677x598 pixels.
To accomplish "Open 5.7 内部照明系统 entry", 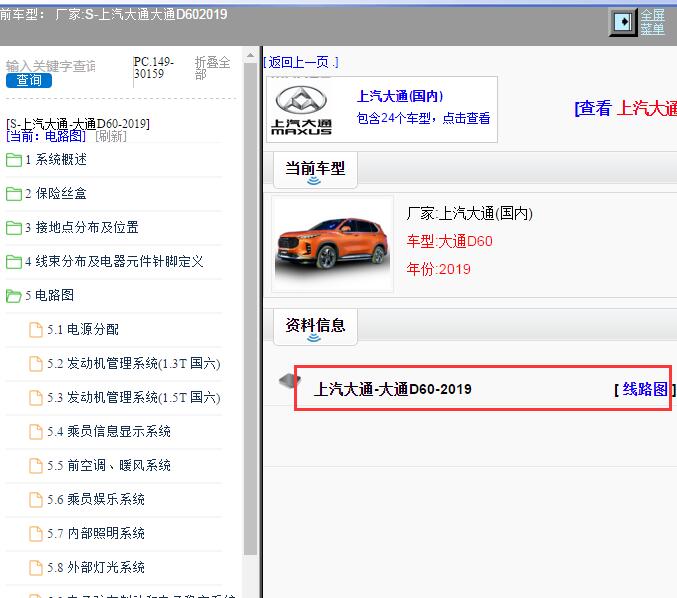I will (96, 534).
